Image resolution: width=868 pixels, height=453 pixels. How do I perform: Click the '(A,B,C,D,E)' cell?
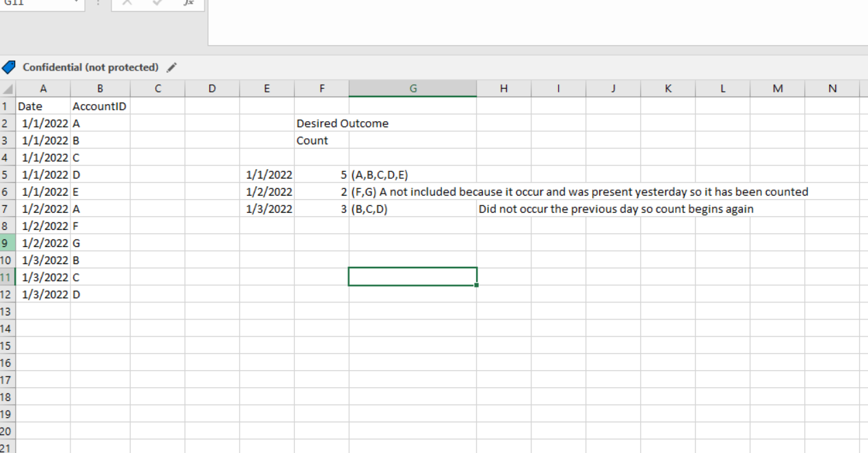(x=413, y=174)
